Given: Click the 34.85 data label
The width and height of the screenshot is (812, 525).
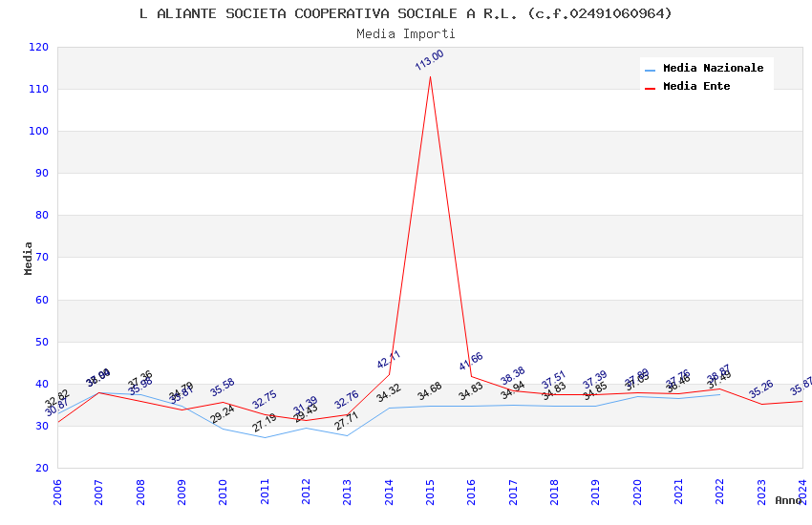Looking at the screenshot, I should point(594,391).
